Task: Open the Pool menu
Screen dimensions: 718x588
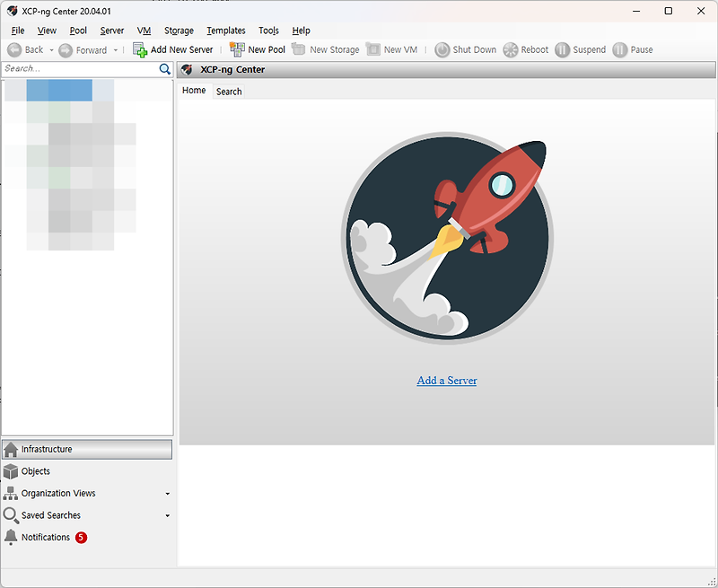Action: 78,31
